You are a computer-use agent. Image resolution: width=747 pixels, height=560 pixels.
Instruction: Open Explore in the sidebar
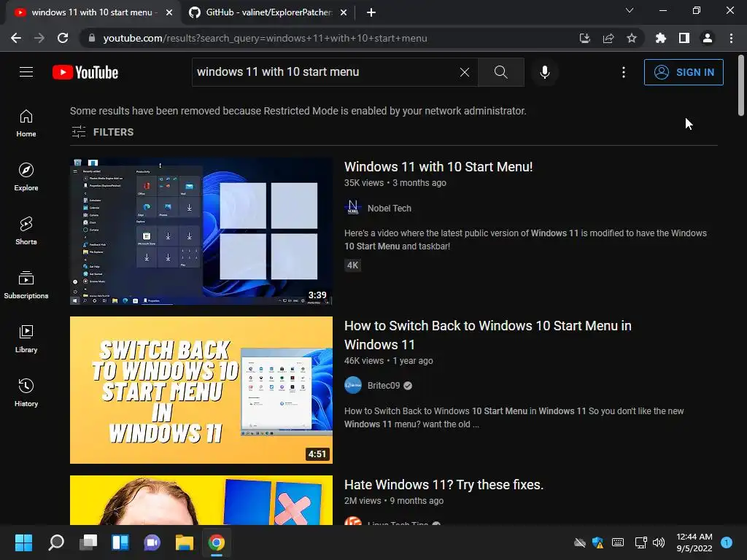click(26, 177)
